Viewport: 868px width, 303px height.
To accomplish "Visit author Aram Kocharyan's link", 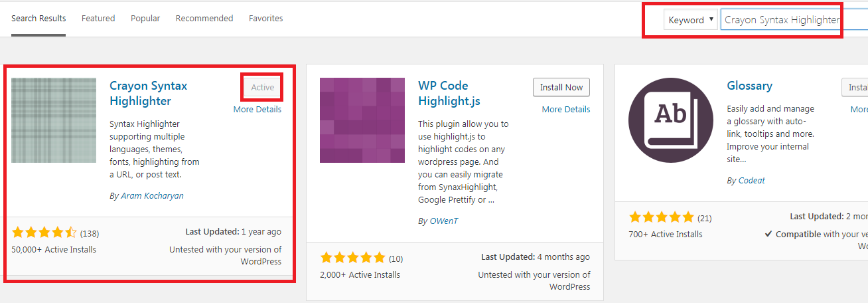I will click(x=152, y=196).
